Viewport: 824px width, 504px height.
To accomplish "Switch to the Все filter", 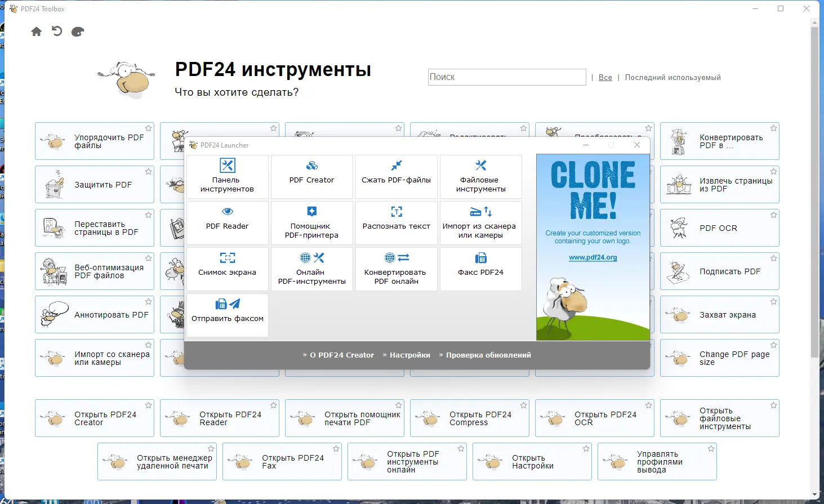I will tap(605, 77).
